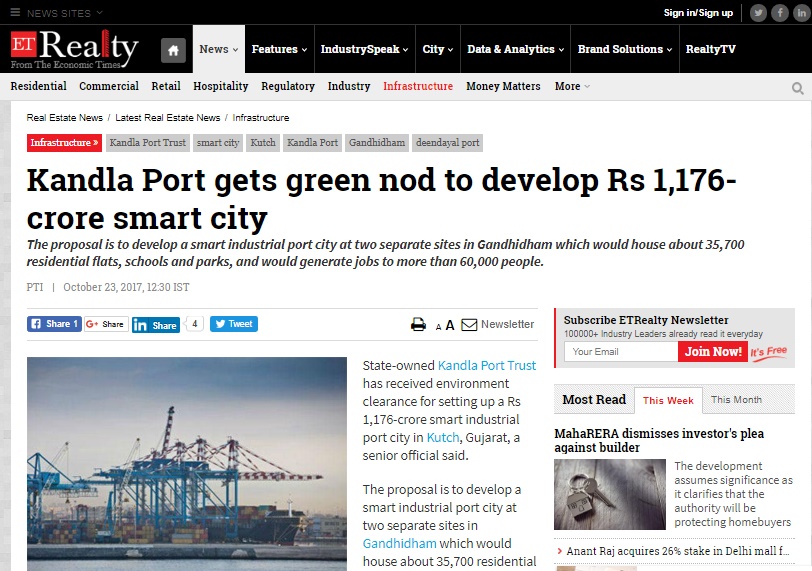Click the Kutch tag
This screenshot has height=571, width=812.
click(263, 143)
